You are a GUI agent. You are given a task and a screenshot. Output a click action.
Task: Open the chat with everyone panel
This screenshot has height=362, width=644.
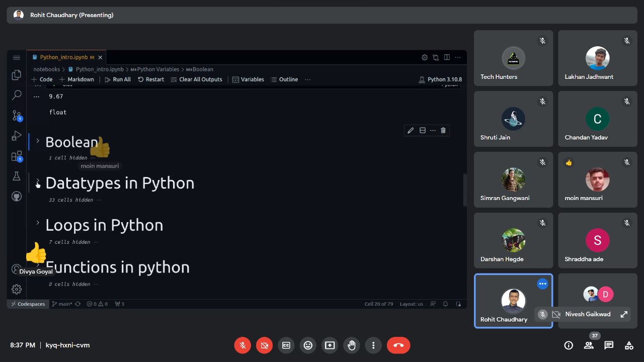(609, 345)
